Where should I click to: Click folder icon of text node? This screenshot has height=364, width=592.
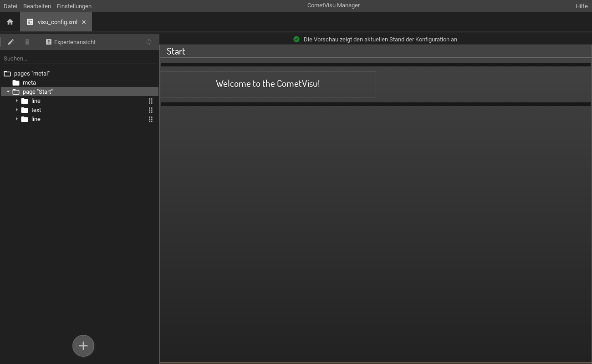(25, 110)
